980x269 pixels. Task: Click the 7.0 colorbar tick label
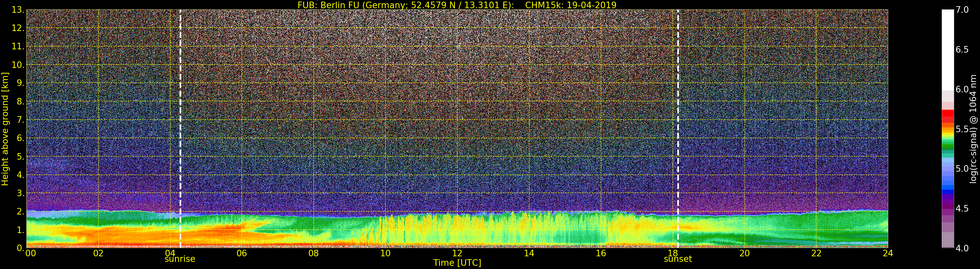962,10
